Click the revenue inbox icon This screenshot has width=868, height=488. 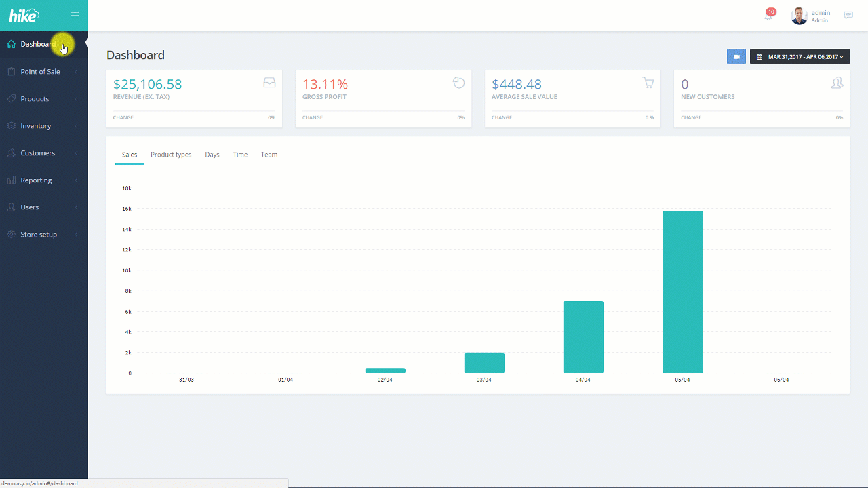pyautogui.click(x=269, y=83)
